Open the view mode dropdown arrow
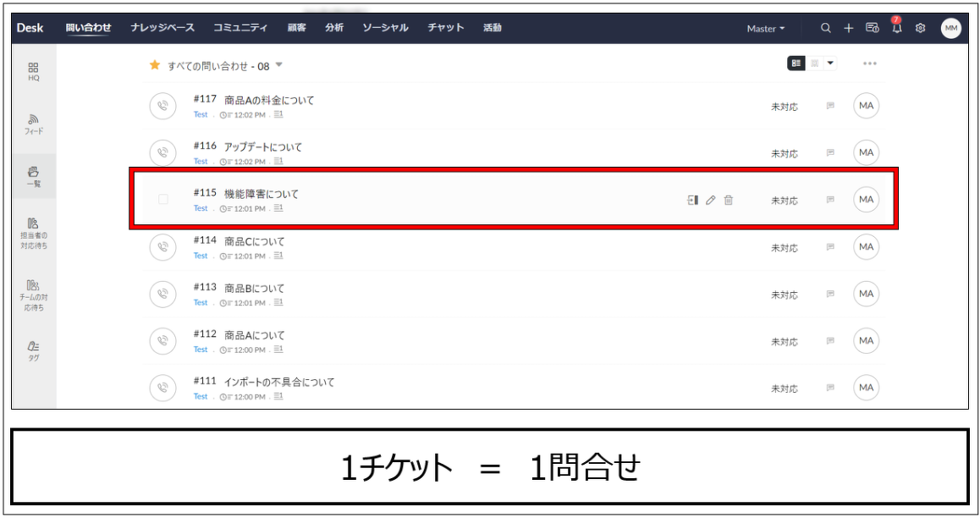This screenshot has height=518, width=980. [x=830, y=63]
